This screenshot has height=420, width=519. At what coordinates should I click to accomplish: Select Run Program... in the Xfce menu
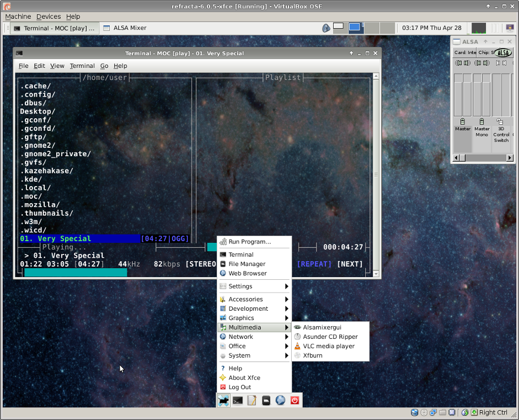coord(249,242)
